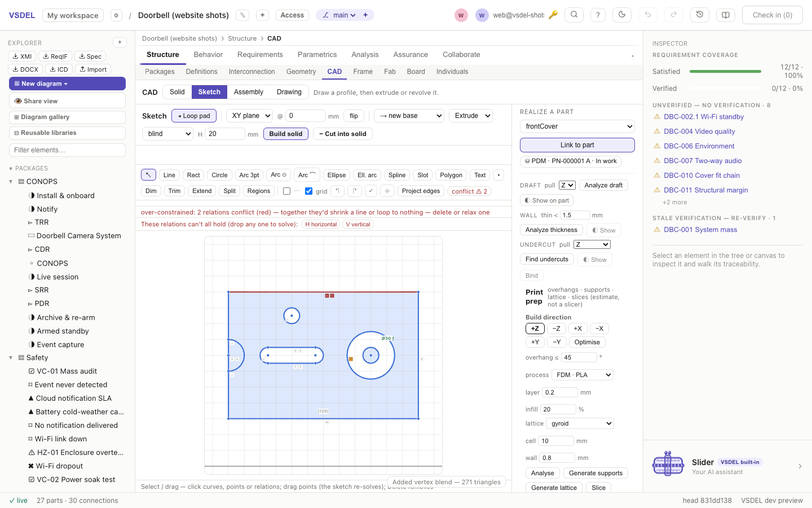Click the pencil rename project icon
Image resolution: width=812 pixels, height=508 pixels.
coord(242,15)
